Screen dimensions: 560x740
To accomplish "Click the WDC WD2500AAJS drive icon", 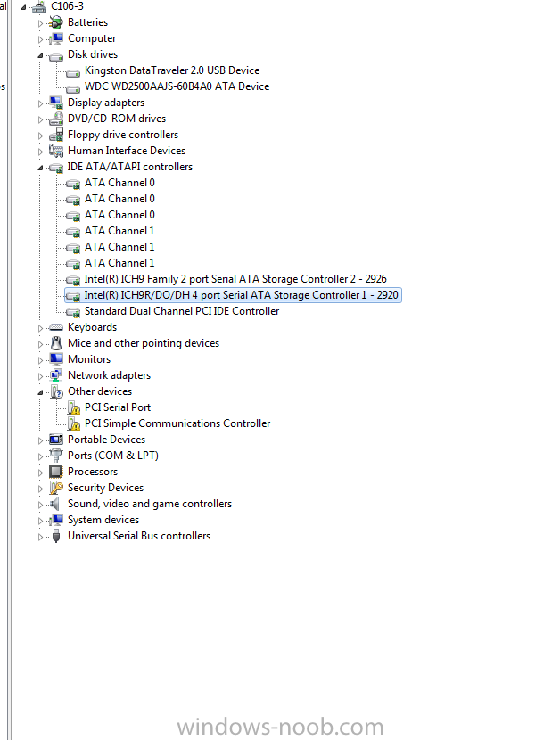I will (73, 88).
